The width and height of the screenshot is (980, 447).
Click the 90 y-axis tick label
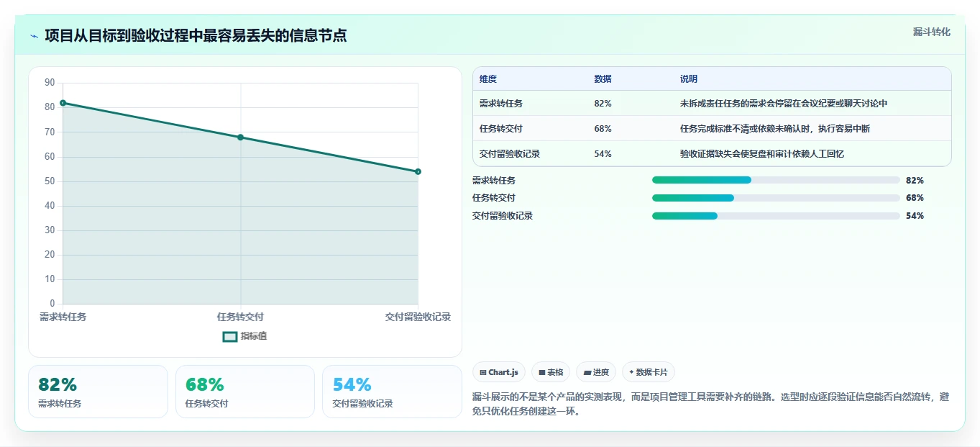(50, 83)
